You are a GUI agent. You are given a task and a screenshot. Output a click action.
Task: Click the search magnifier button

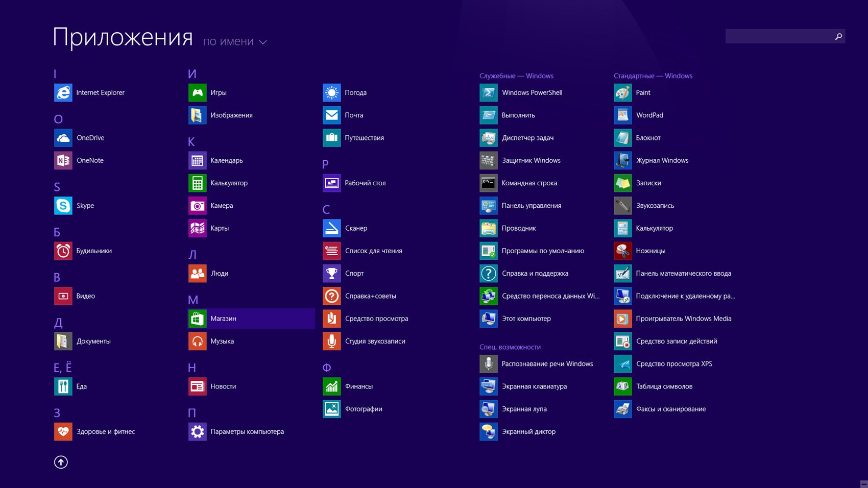click(x=838, y=36)
